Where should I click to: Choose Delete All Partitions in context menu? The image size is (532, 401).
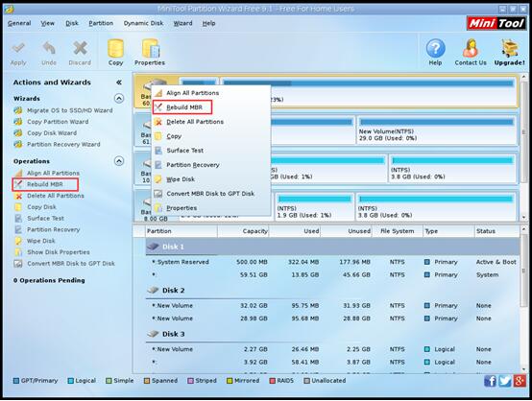click(x=211, y=122)
